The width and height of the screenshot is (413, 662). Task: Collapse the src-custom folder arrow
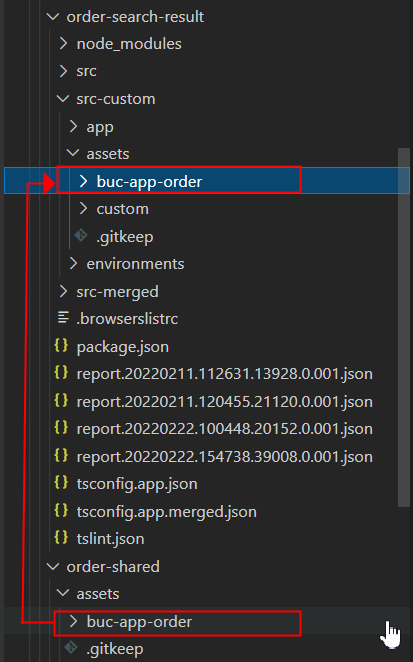pyautogui.click(x=63, y=99)
